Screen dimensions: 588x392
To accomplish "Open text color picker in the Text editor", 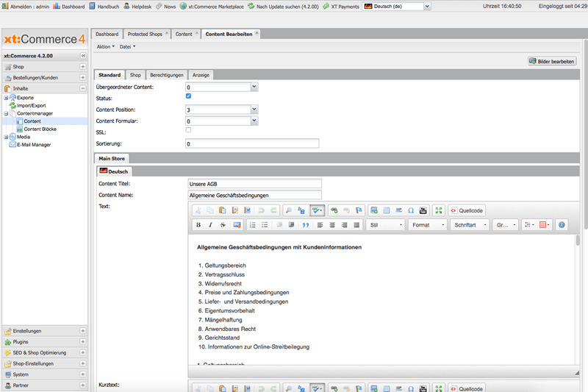I will [x=529, y=225].
